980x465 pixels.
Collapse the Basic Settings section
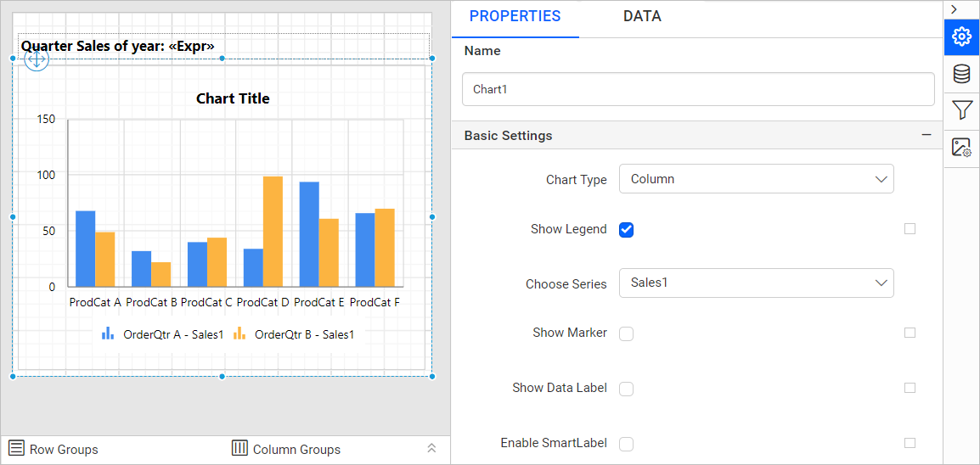click(926, 135)
